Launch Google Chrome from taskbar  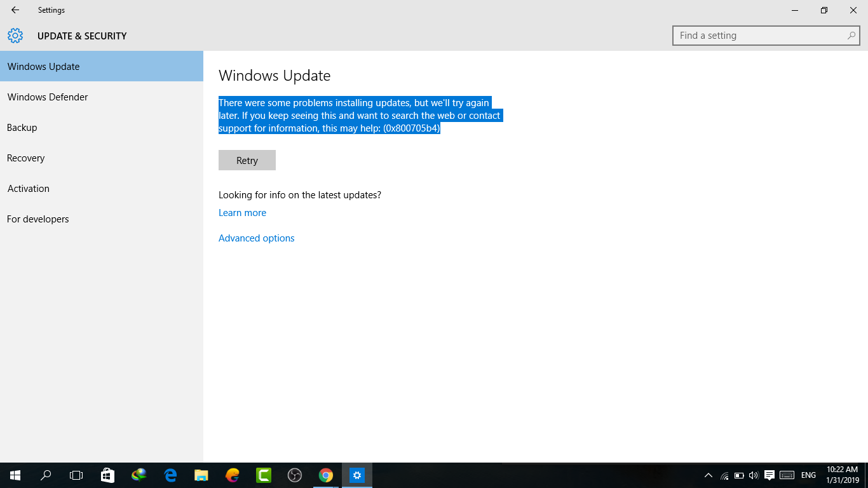click(x=326, y=475)
